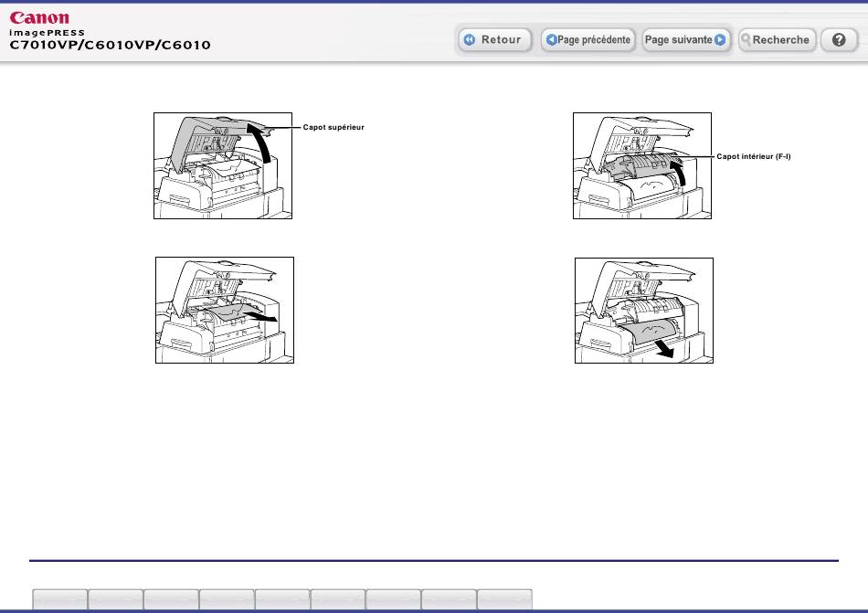Click the "C7010VP/C6010VP/C6010" model title
This screenshot has height=613, width=868.
click(x=111, y=46)
